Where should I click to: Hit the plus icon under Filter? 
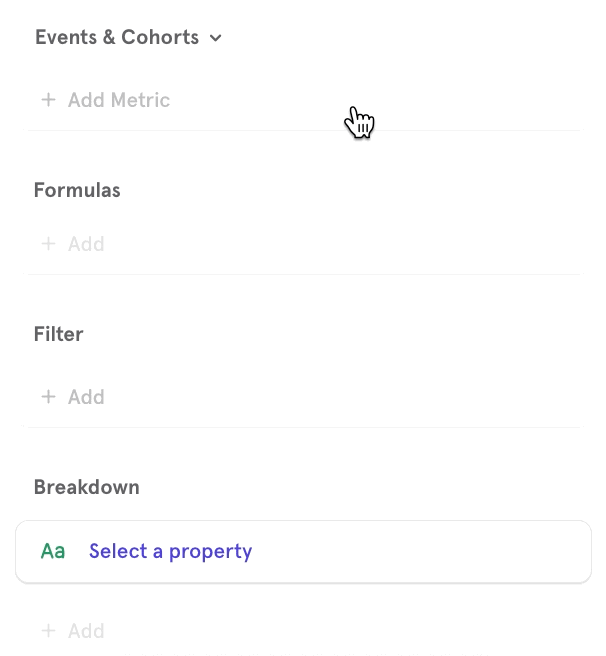(48, 397)
